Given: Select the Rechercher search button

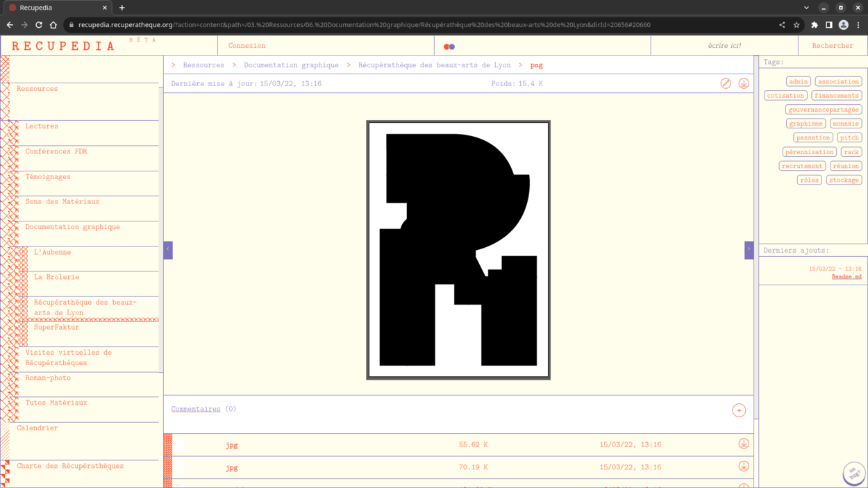Looking at the screenshot, I should click(x=832, y=46).
